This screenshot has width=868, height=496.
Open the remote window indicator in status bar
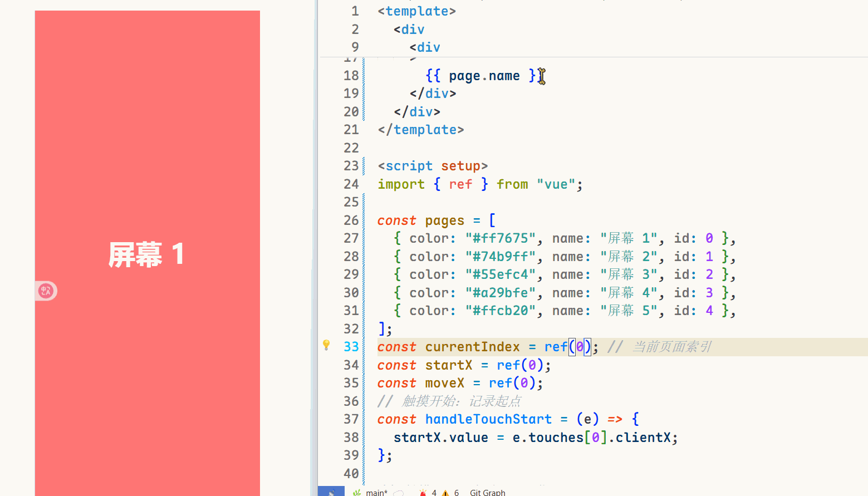331,492
